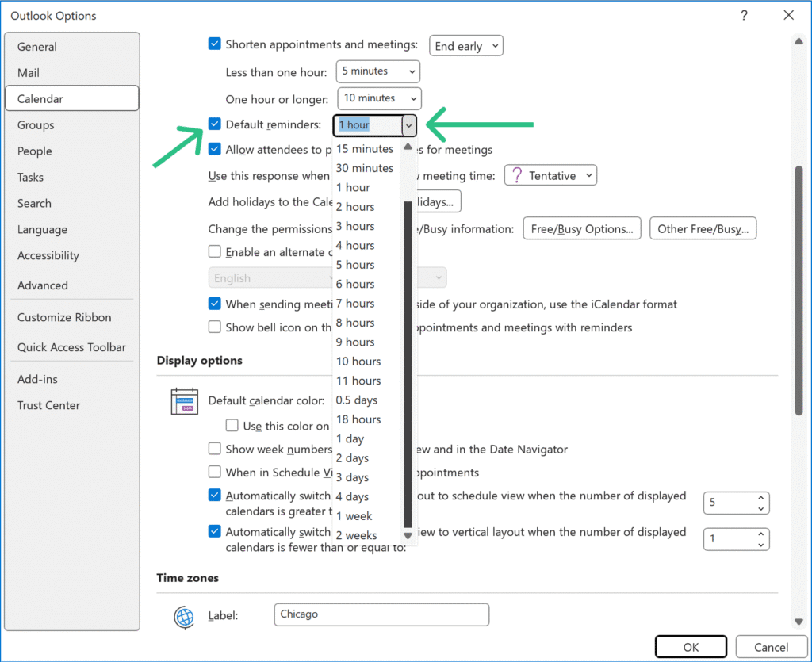The height and width of the screenshot is (662, 812).
Task: Click the Help question mark icon
Action: tap(744, 15)
